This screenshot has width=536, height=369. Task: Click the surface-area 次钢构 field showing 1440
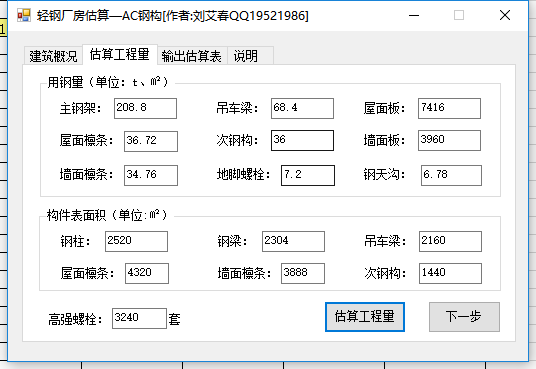click(x=450, y=273)
